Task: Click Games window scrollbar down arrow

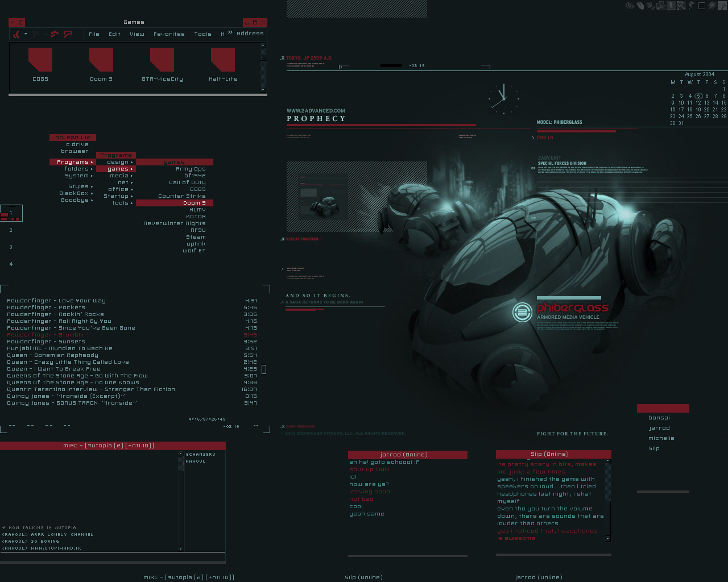Action: (x=263, y=89)
